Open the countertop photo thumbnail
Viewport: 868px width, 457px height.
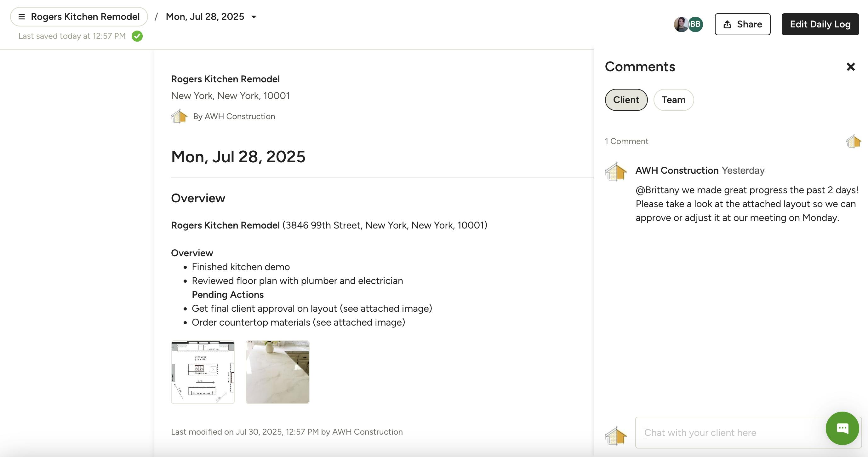point(277,372)
